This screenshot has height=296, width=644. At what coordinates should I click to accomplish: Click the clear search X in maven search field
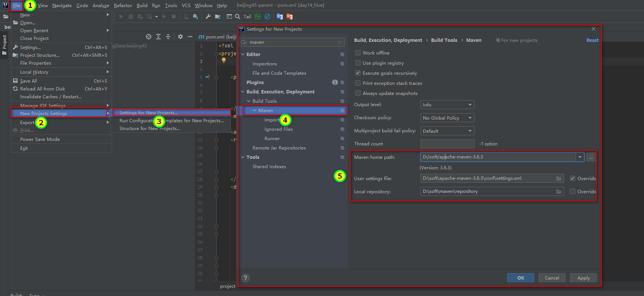[x=340, y=42]
